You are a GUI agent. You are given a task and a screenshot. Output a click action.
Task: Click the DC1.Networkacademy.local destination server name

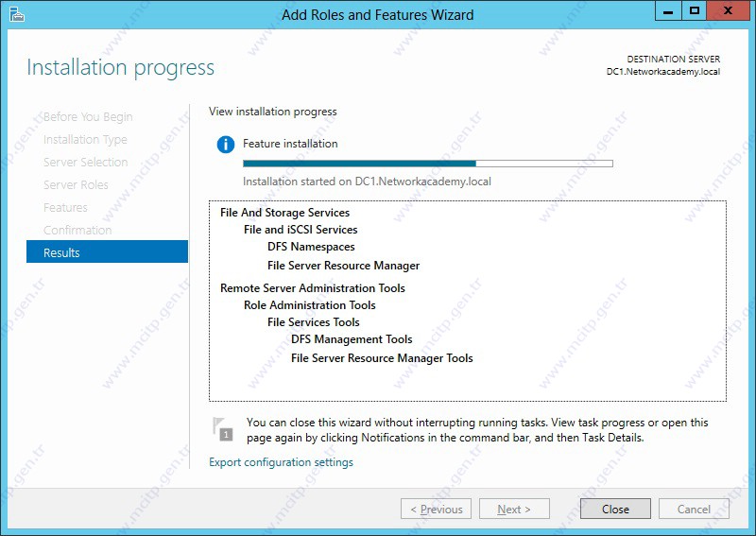pyautogui.click(x=663, y=72)
